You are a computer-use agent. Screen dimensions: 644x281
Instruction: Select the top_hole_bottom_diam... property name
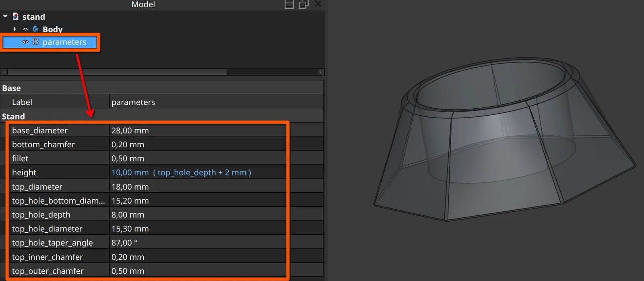[x=58, y=201]
